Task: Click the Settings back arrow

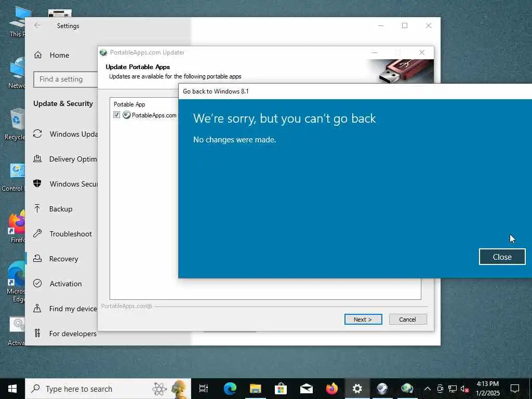Action: coord(37,25)
